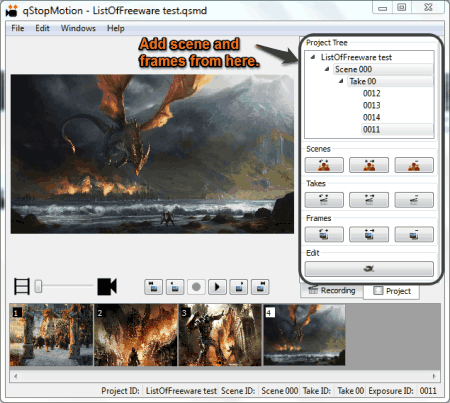Open the Help menu
The height and width of the screenshot is (403, 450).
115,28
